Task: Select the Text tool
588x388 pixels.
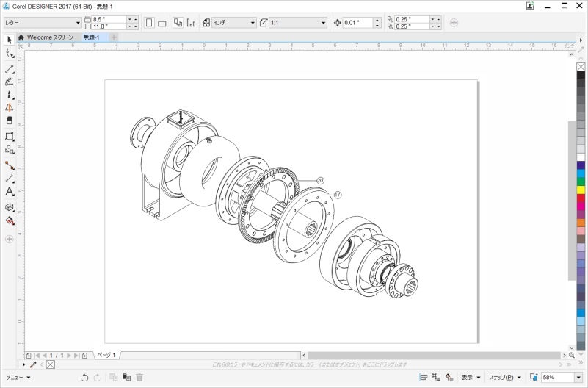Action: point(10,192)
